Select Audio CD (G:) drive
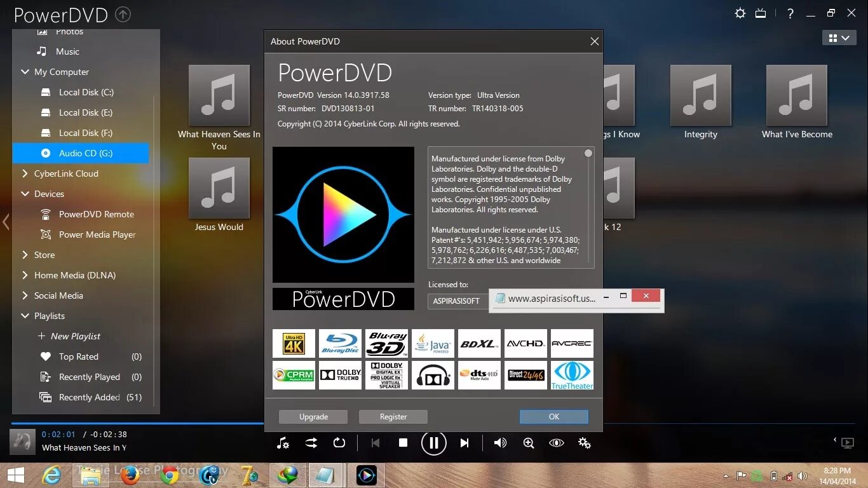Image resolution: width=868 pixels, height=488 pixels. coord(80,153)
